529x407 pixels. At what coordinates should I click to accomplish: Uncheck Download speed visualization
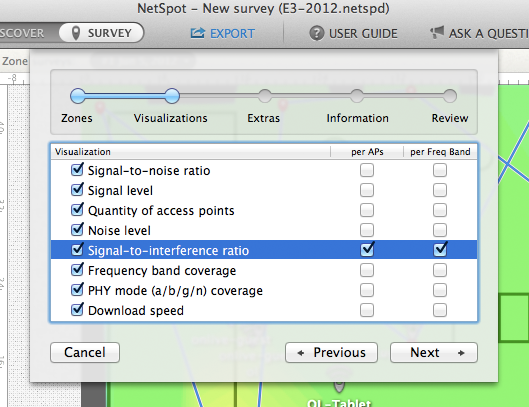77,309
